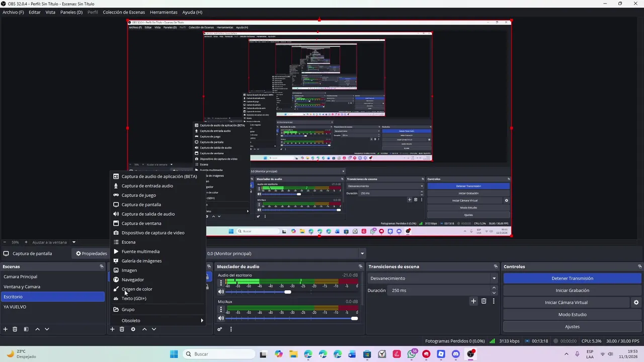The height and width of the screenshot is (362, 644).
Task: Zoom in the preview with plus icon
Action: pyautogui.click(x=26, y=242)
